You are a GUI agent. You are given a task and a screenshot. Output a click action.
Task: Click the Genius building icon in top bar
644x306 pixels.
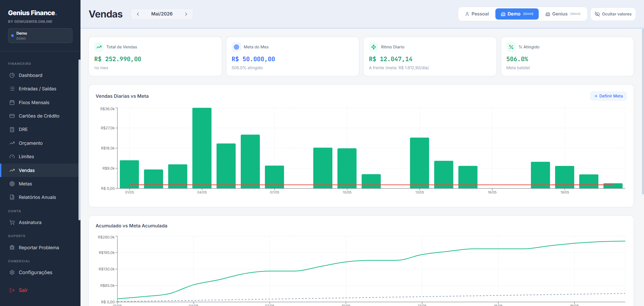click(548, 14)
